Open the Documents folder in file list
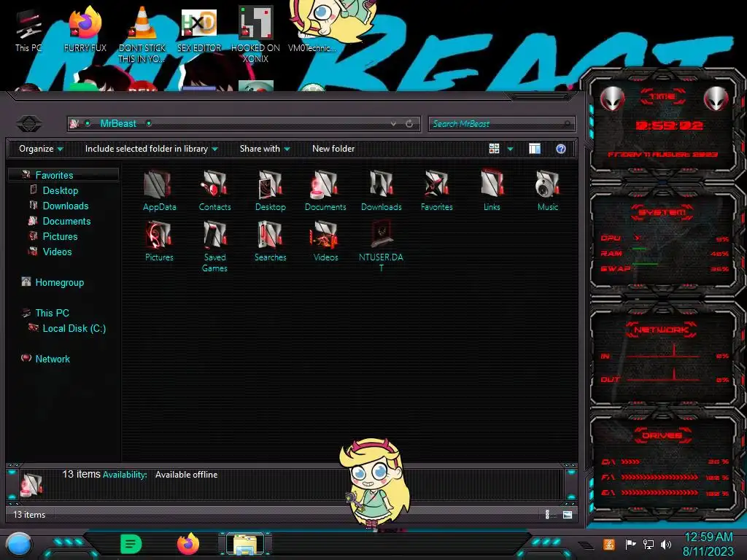The image size is (747, 560). coord(325,191)
